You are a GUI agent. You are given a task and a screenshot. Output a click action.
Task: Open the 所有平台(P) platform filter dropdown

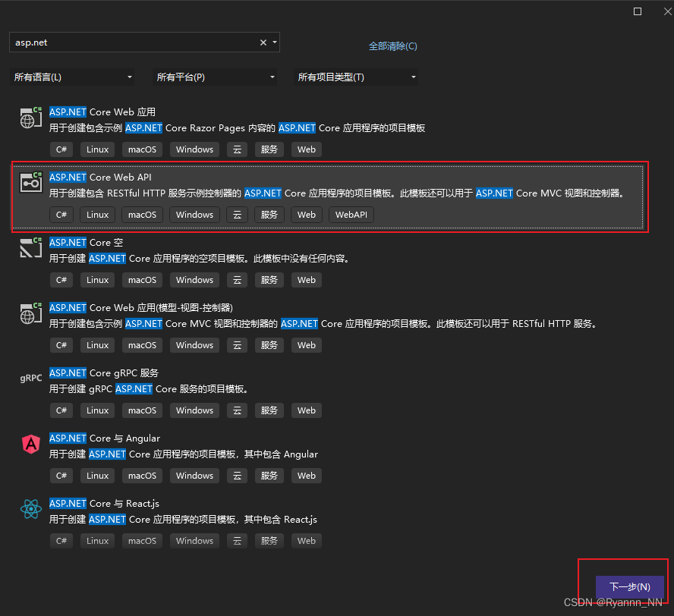tap(215, 77)
